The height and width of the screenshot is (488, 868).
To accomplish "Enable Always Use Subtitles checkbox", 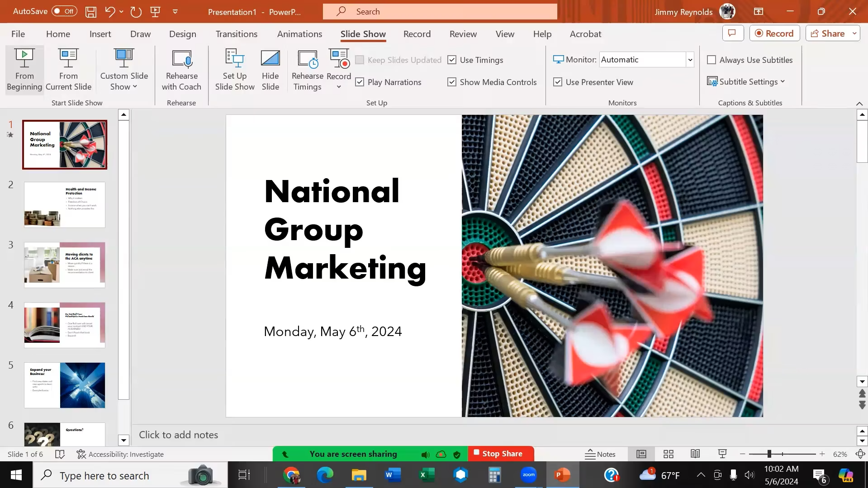I will [711, 60].
